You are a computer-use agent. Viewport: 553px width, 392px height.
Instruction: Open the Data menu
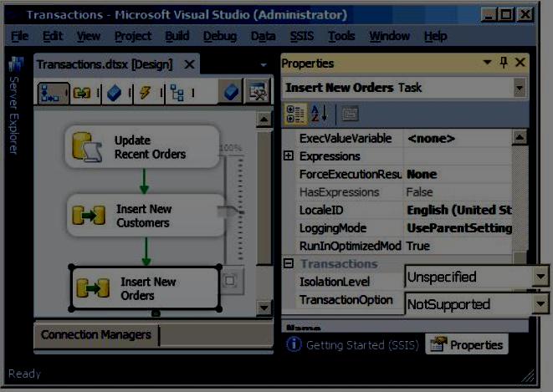[263, 36]
